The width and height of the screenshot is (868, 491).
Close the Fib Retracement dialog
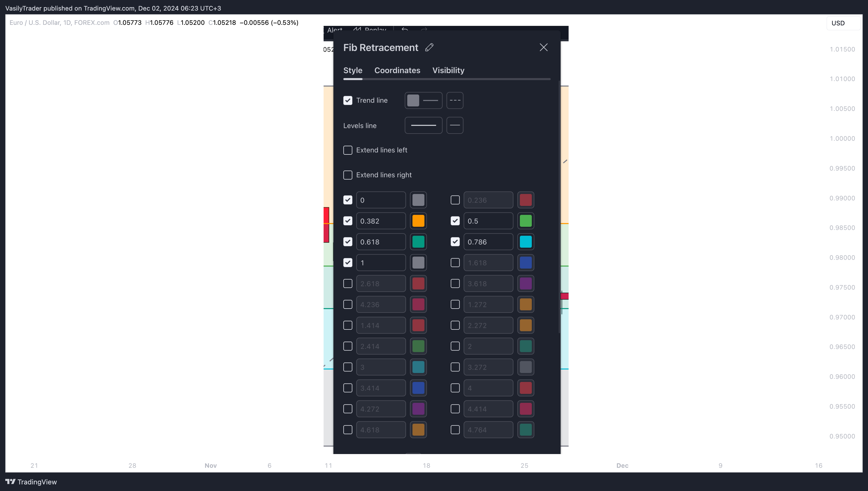pos(543,48)
